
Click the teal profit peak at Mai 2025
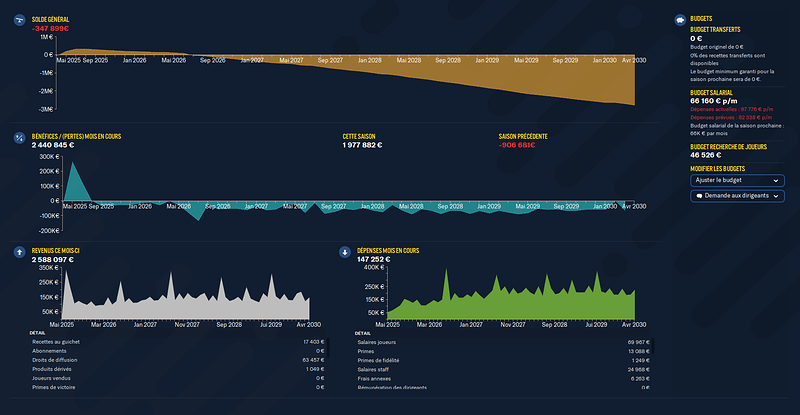[72, 180]
